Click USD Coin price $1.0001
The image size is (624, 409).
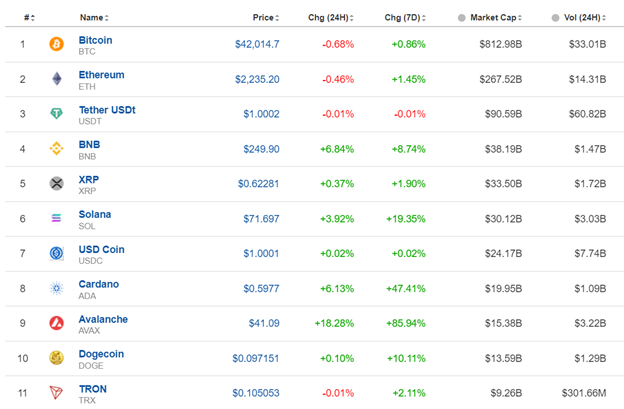click(261, 253)
